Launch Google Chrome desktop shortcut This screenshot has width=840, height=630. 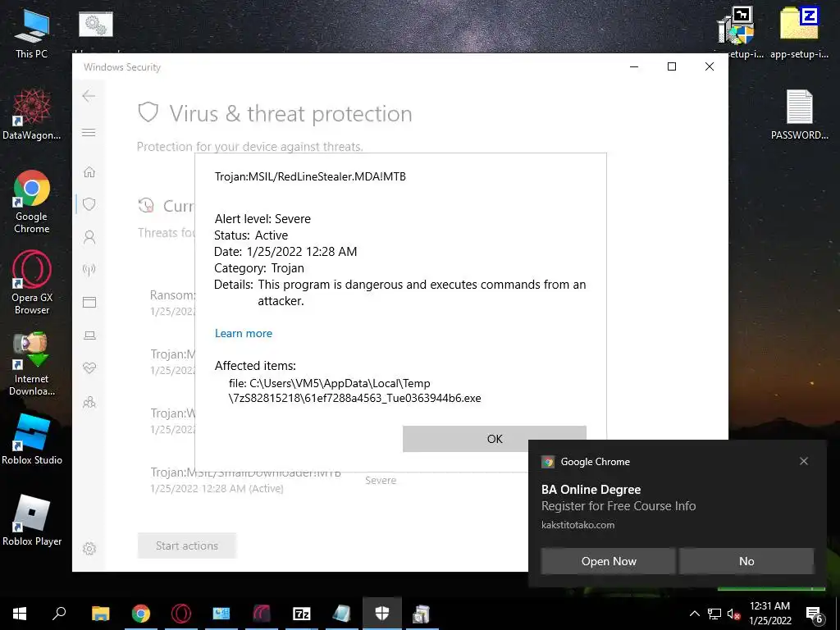tap(32, 202)
